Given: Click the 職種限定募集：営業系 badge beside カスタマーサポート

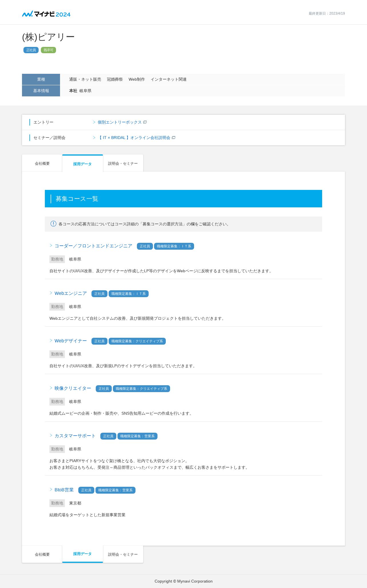Looking at the screenshot, I should 137,436.
